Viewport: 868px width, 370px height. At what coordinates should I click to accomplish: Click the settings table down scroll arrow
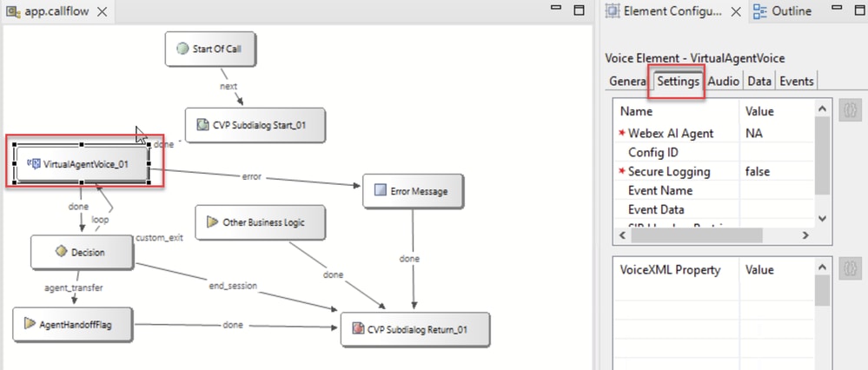(x=823, y=219)
